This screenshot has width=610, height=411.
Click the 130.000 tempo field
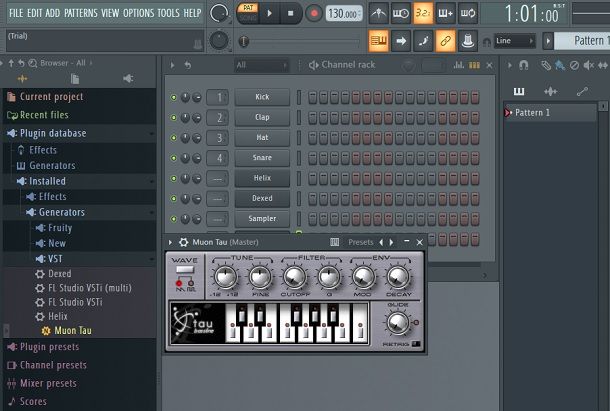pyautogui.click(x=344, y=14)
